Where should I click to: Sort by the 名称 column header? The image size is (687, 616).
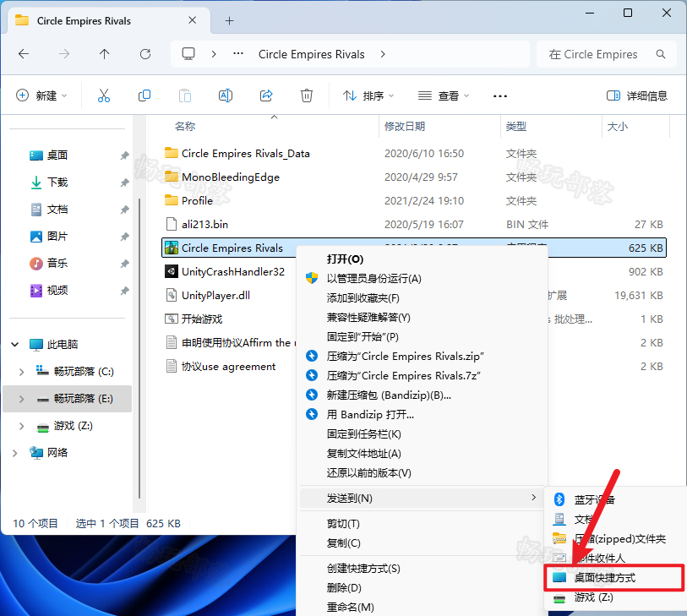[184, 126]
